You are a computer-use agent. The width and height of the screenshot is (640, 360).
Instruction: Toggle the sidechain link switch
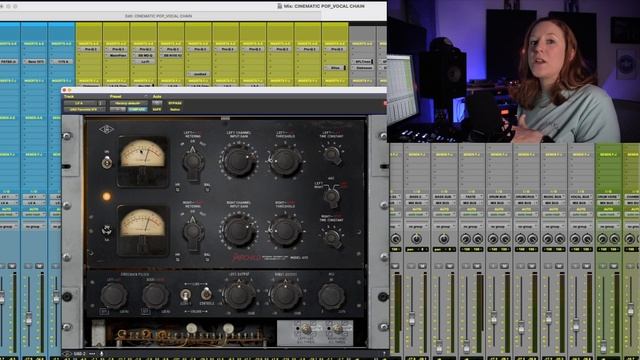[186, 294]
